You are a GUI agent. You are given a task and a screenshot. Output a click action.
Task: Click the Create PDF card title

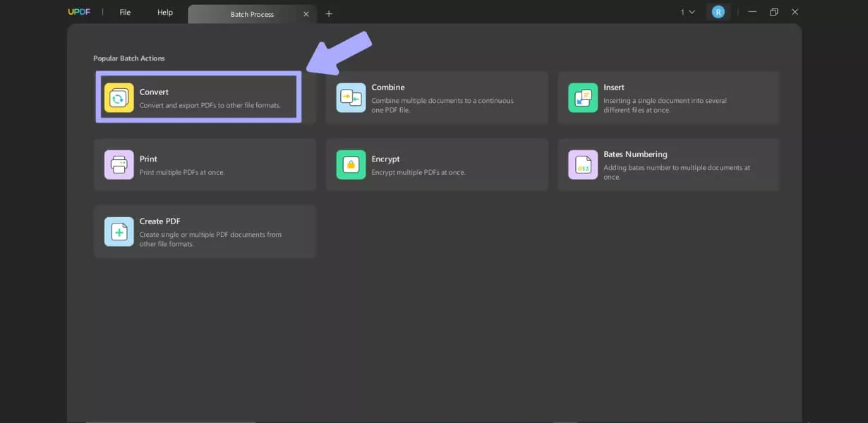[159, 221]
